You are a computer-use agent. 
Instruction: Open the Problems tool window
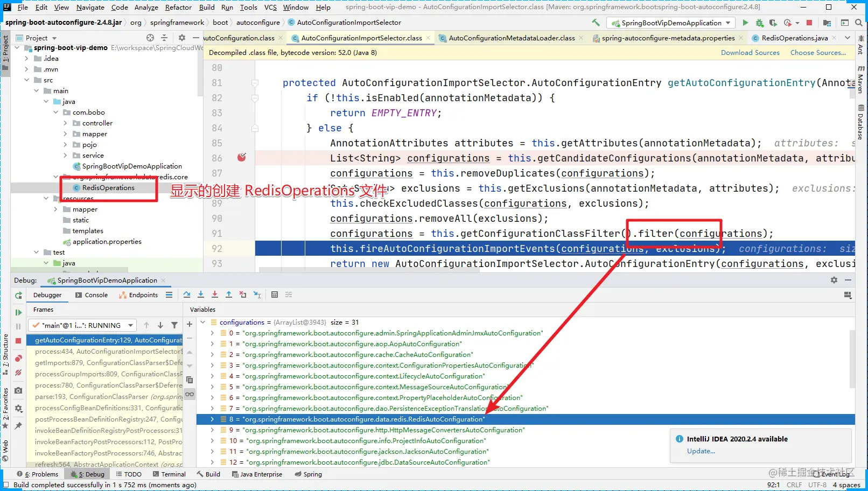click(x=37, y=474)
